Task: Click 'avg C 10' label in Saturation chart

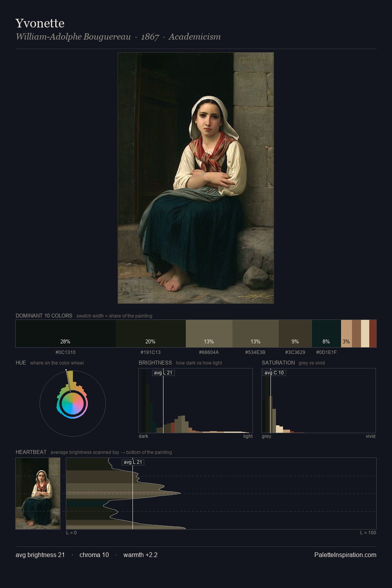Action: click(274, 373)
